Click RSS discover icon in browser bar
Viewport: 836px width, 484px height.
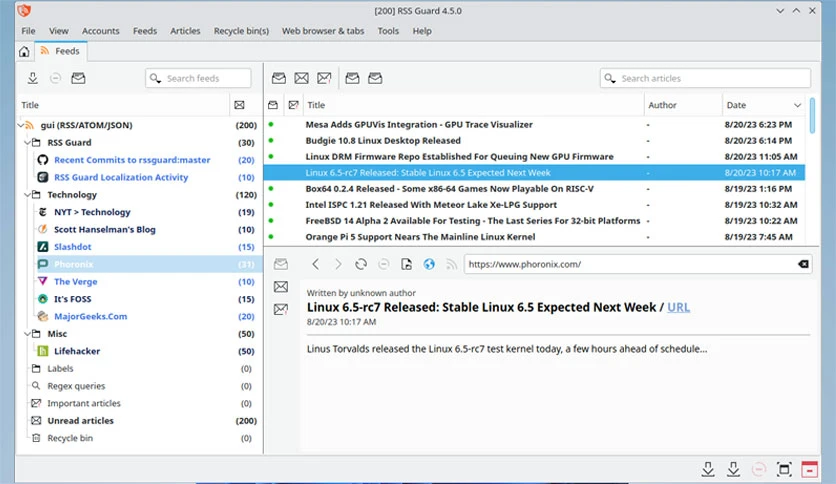tap(452, 264)
